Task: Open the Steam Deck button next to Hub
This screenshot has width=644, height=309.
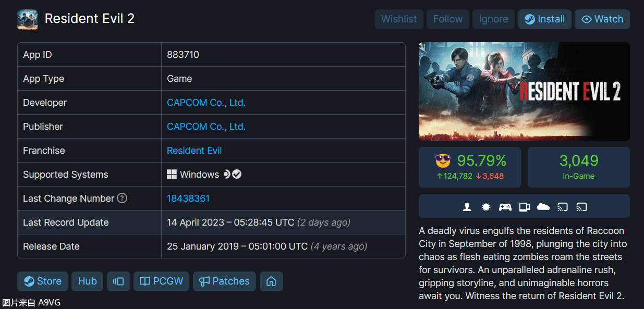Action: click(x=118, y=281)
